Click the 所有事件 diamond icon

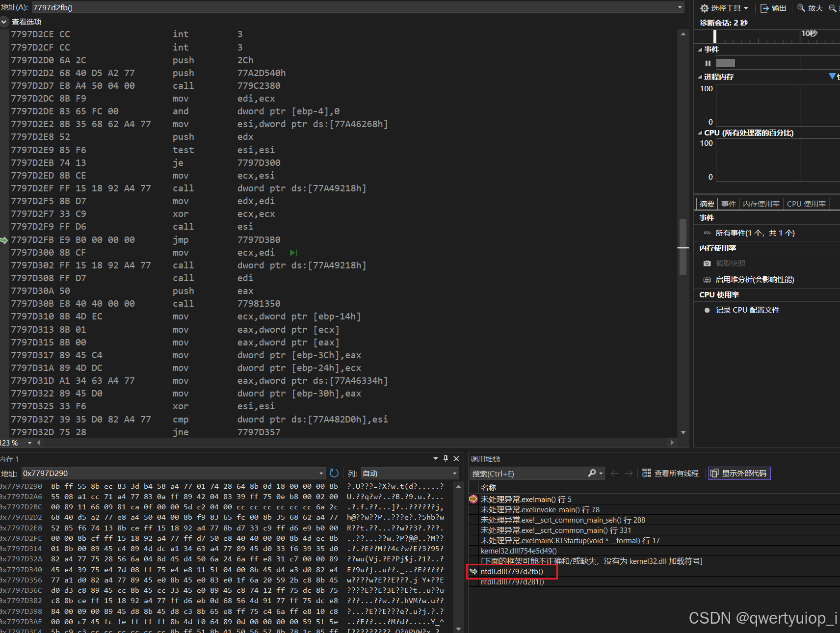pos(707,233)
